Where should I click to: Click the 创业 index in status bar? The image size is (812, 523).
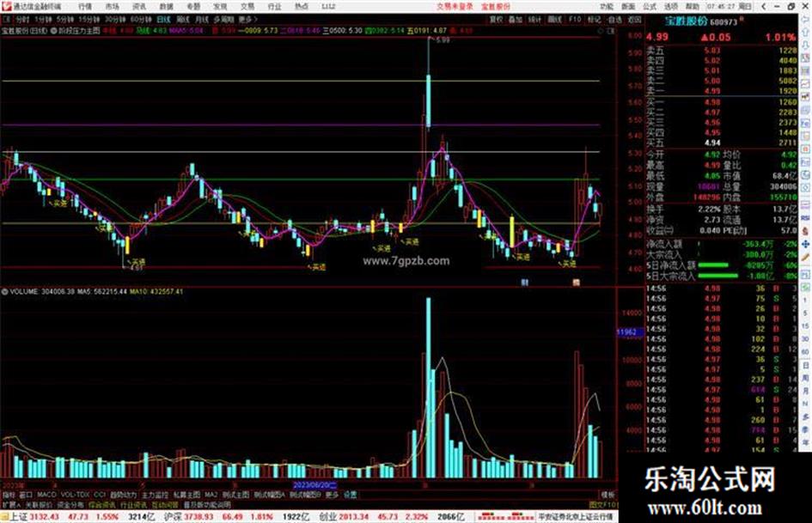327,517
